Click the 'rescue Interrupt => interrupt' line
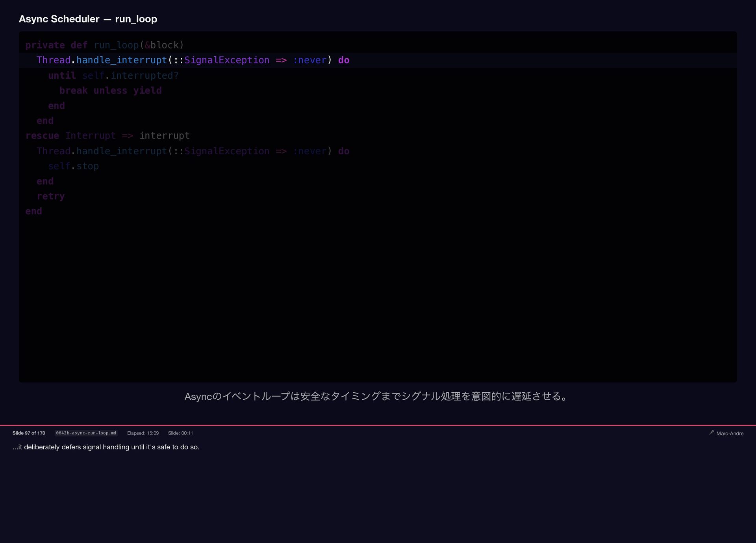This screenshot has width=756, height=543. tap(107, 136)
